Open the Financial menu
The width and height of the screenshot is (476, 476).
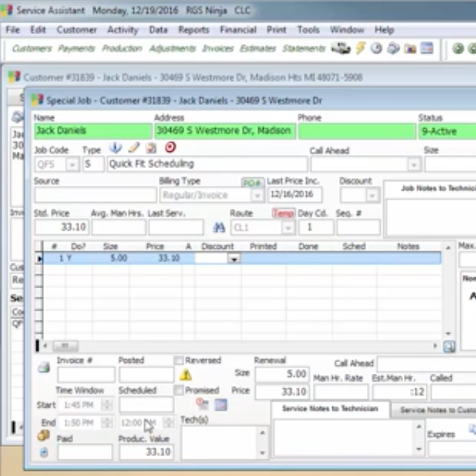point(237,30)
